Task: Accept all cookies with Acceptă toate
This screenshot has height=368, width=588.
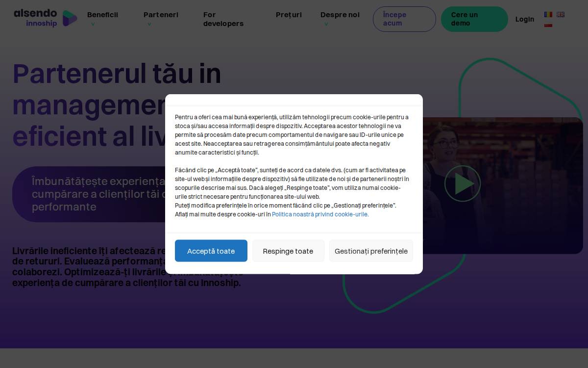Action: 211,251
